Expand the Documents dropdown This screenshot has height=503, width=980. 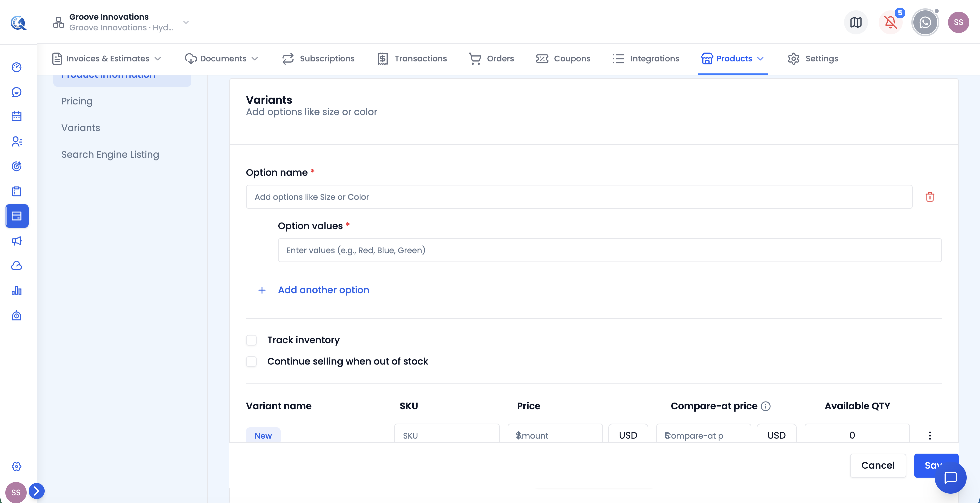pyautogui.click(x=221, y=59)
